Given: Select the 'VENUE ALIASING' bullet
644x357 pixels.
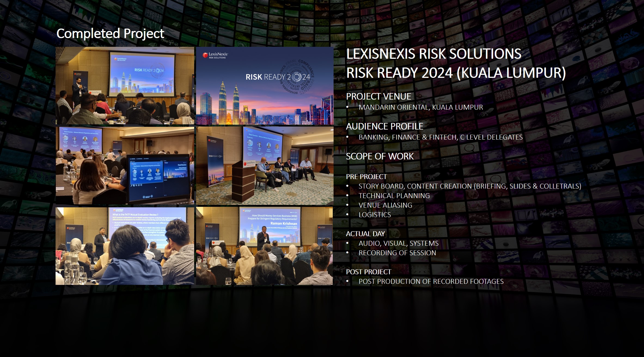Looking at the screenshot, I should point(385,205).
